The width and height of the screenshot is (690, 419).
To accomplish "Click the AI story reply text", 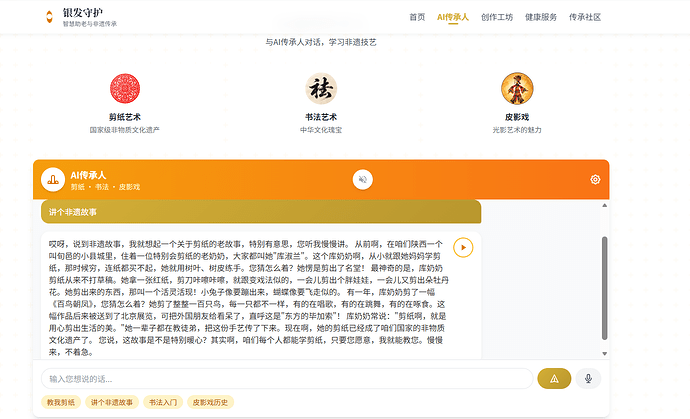I will coord(249,298).
